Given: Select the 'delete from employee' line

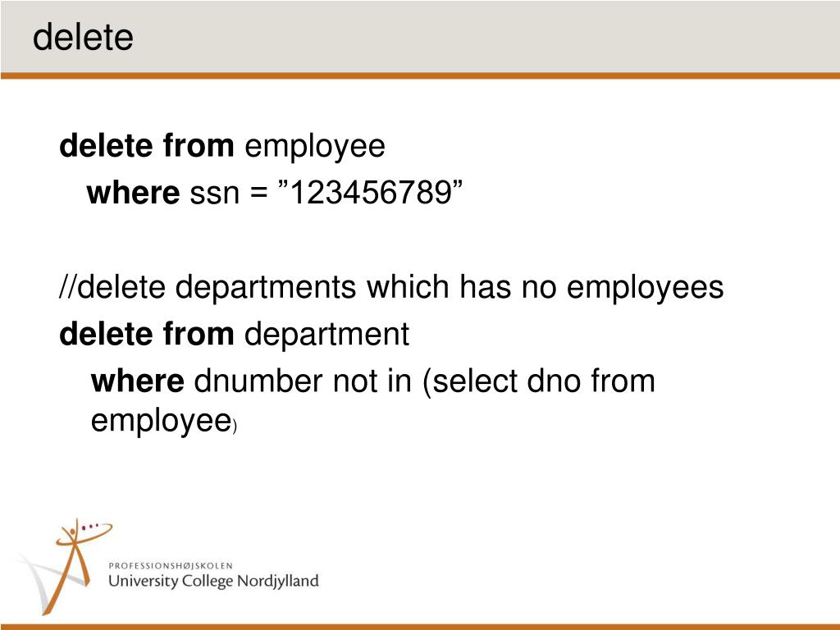Looking at the screenshot, I should click(221, 146).
